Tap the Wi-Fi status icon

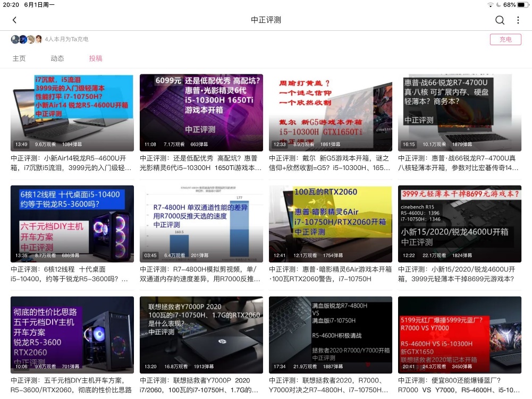tap(490, 5)
